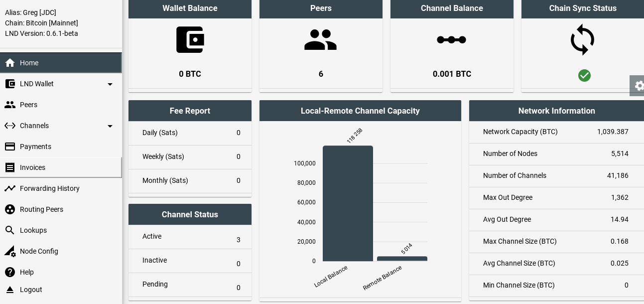Click the Routing Peers icon in sidebar
Image resolution: width=644 pixels, height=304 pixels.
click(x=10, y=209)
